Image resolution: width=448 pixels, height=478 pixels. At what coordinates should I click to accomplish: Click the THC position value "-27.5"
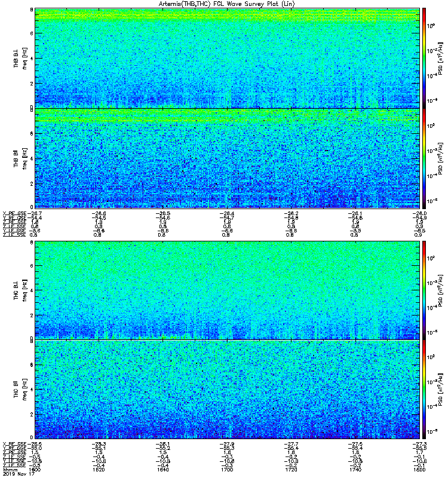pos(355,444)
